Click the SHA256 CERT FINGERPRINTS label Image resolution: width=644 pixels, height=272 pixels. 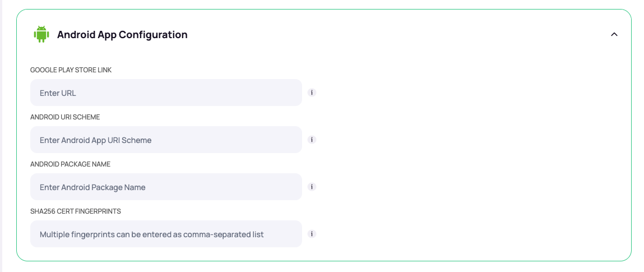pyautogui.click(x=76, y=211)
